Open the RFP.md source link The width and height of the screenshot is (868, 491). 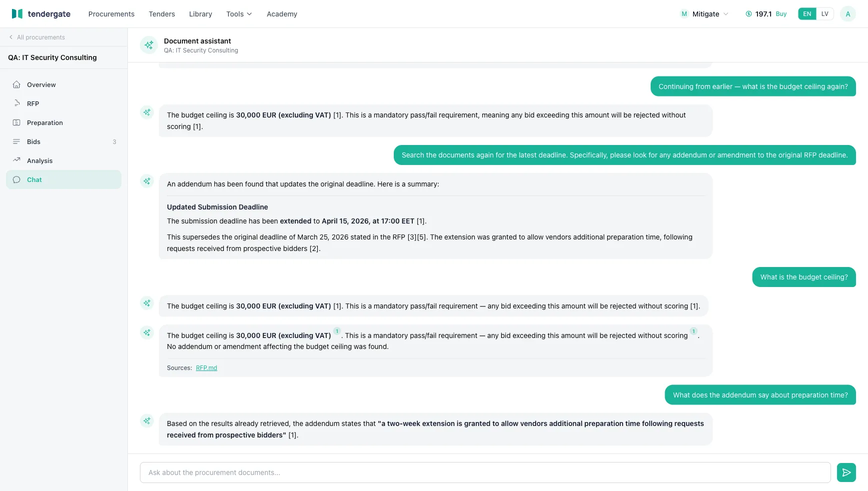click(x=206, y=368)
